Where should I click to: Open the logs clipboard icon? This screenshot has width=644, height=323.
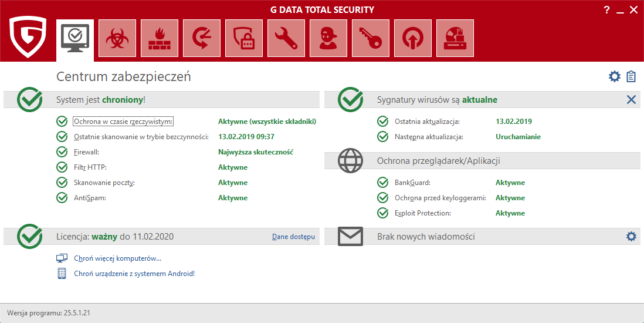631,76
